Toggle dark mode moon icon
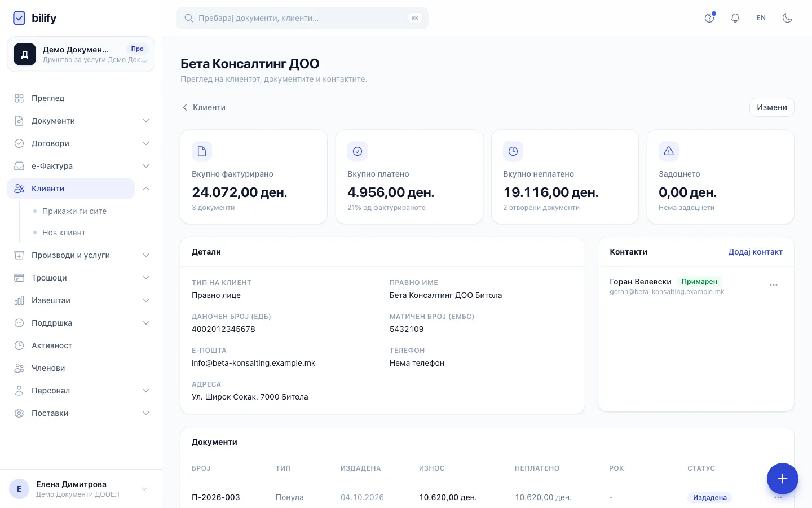The width and height of the screenshot is (812, 508). coord(787,18)
